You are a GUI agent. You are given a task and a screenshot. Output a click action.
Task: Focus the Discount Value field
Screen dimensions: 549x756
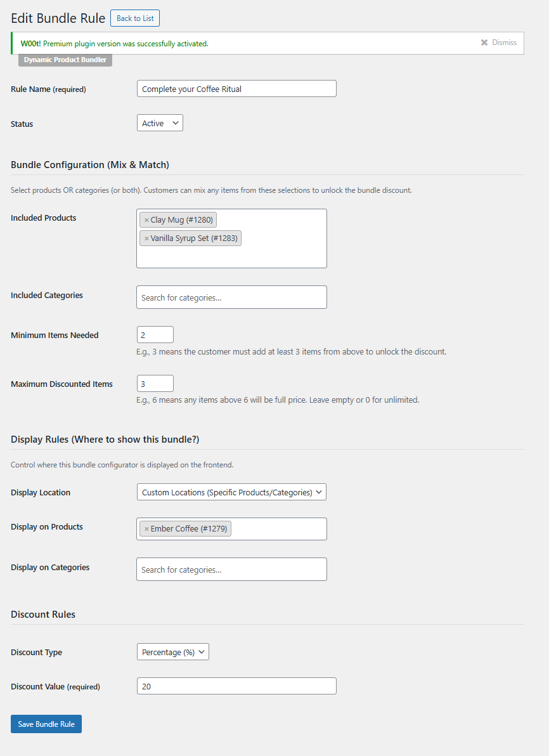[x=236, y=686]
